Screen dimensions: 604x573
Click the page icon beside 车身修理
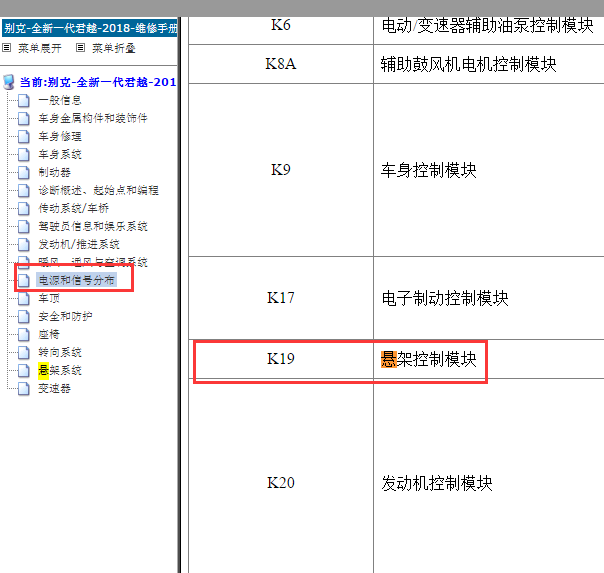tap(24, 136)
